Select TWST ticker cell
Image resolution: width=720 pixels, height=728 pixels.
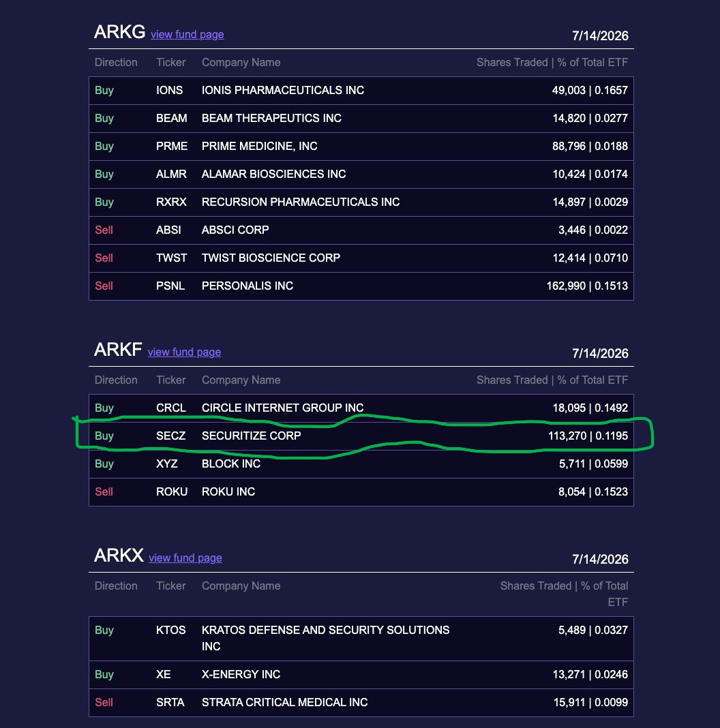pyautogui.click(x=171, y=258)
